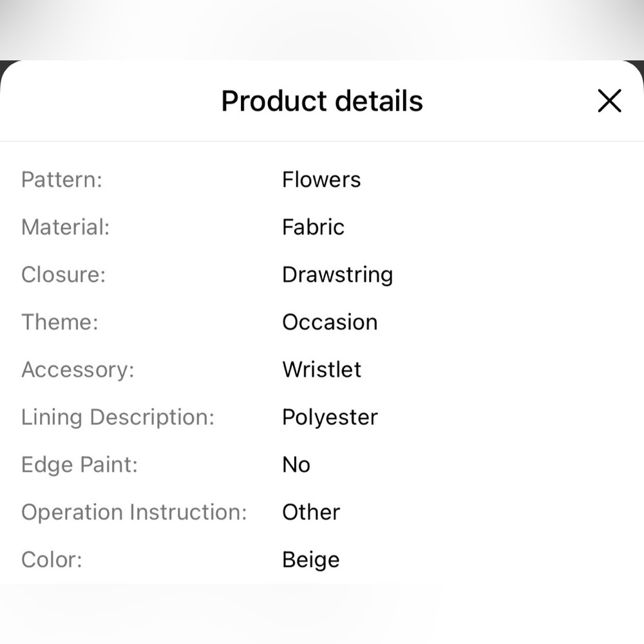Tap the Beige color value

[310, 560]
